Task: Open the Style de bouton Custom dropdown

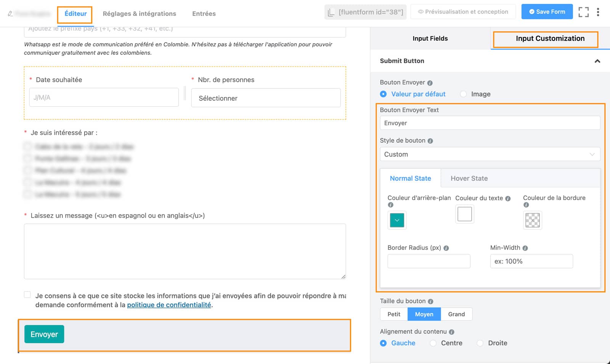Action: pyautogui.click(x=490, y=154)
